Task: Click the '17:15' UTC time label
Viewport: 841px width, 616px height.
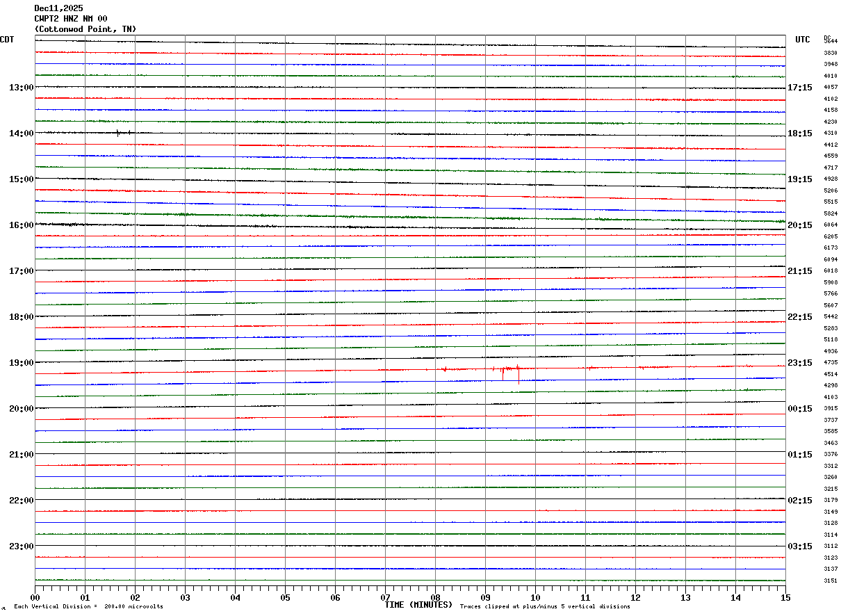Action: pos(800,88)
